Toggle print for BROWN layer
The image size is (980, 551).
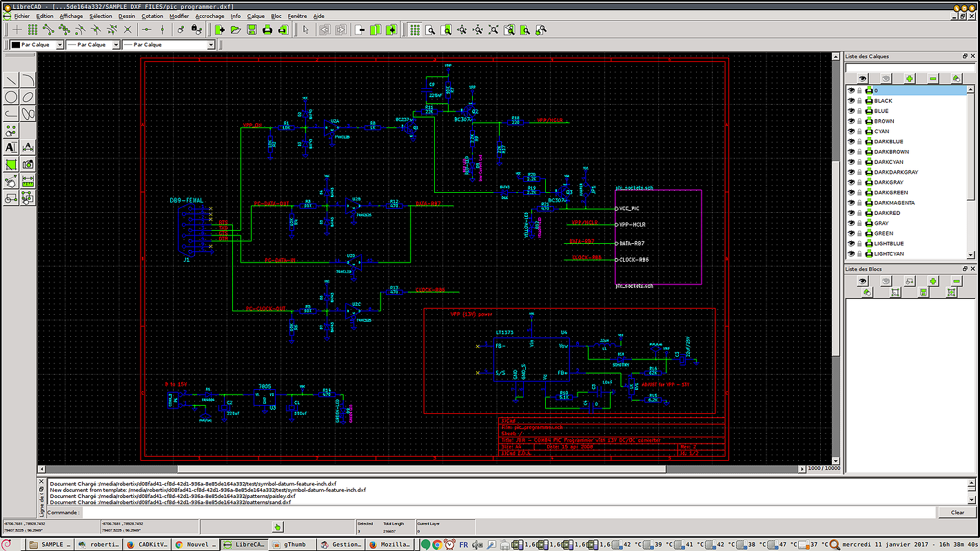[868, 121]
